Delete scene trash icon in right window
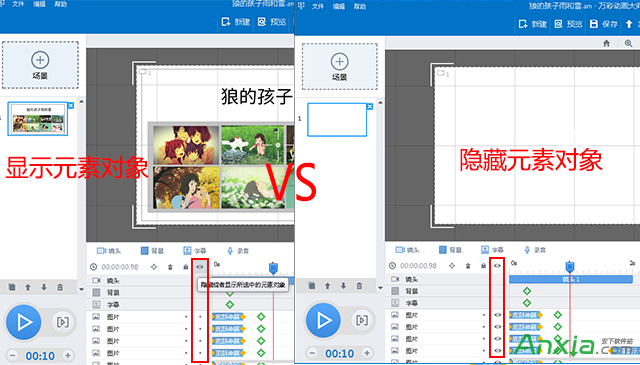This screenshot has height=365, width=640. click(359, 285)
